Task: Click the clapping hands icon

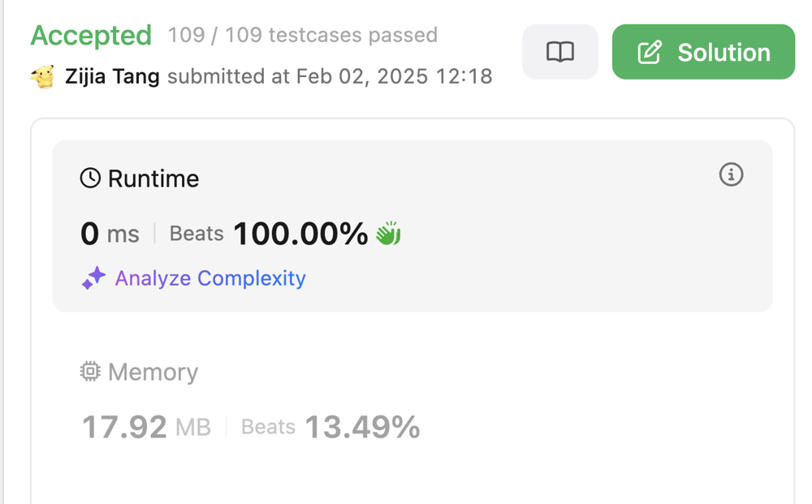Action: (x=388, y=234)
